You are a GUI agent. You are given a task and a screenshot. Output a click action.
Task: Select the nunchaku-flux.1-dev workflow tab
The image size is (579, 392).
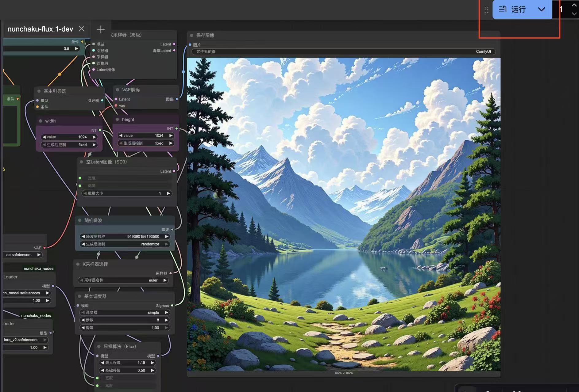pyautogui.click(x=40, y=29)
